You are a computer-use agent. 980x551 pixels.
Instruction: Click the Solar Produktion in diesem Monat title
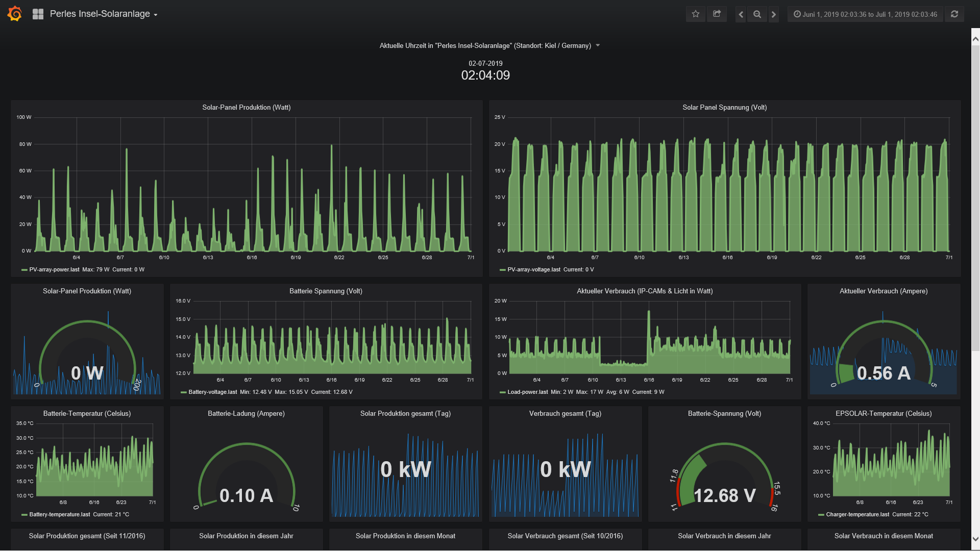click(x=405, y=536)
